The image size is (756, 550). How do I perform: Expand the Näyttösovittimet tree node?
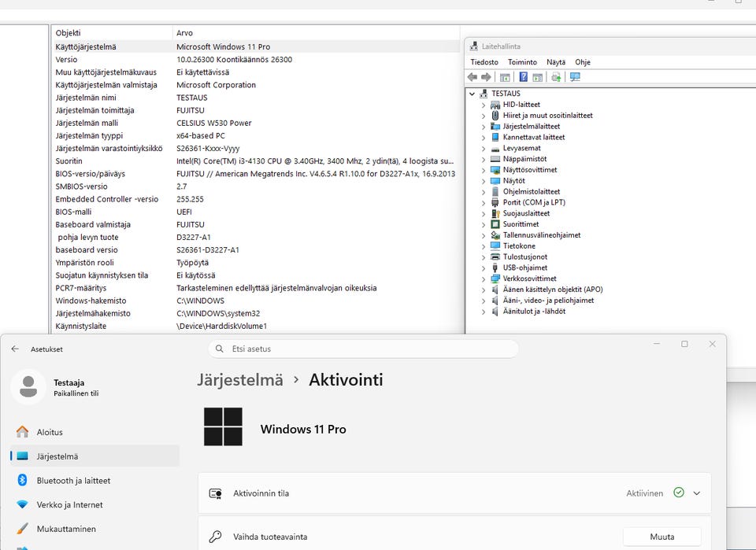point(483,170)
